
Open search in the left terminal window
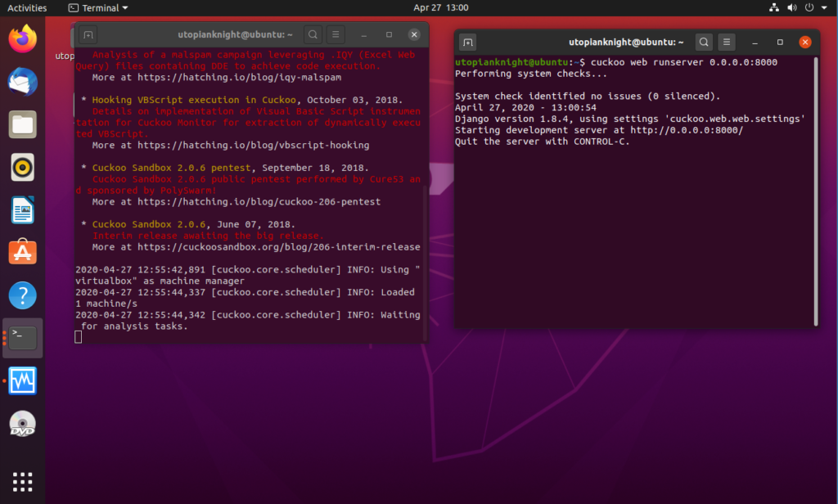(313, 34)
